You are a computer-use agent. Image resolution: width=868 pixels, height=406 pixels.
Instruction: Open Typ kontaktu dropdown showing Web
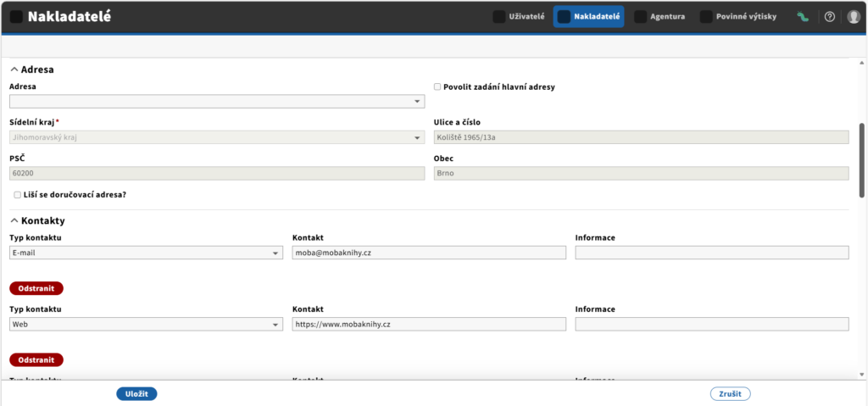click(146, 324)
